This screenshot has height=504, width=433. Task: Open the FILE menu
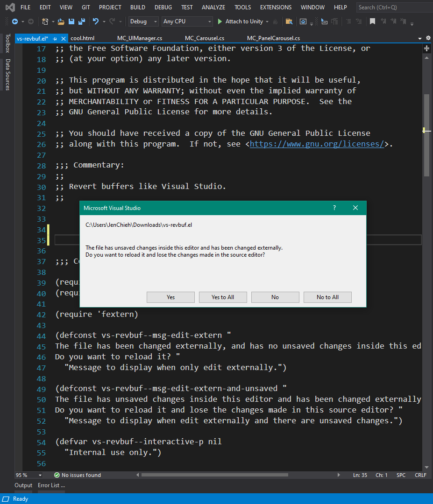pos(25,7)
